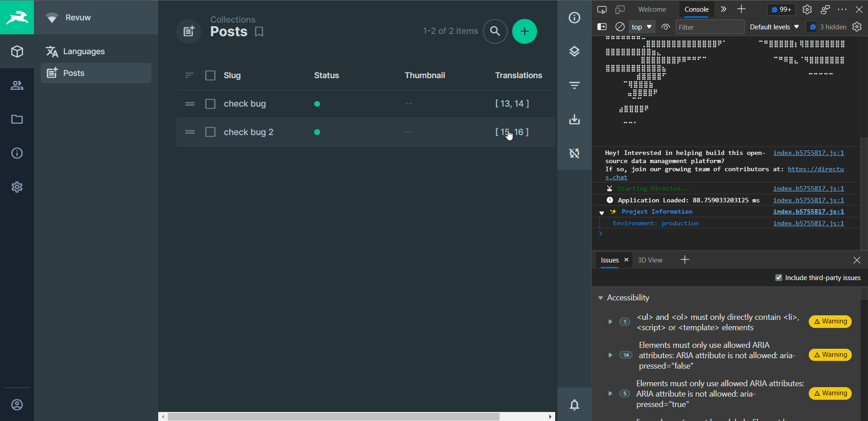
Task: Tick the checkbox for 'check bug' row
Action: pyautogui.click(x=210, y=104)
